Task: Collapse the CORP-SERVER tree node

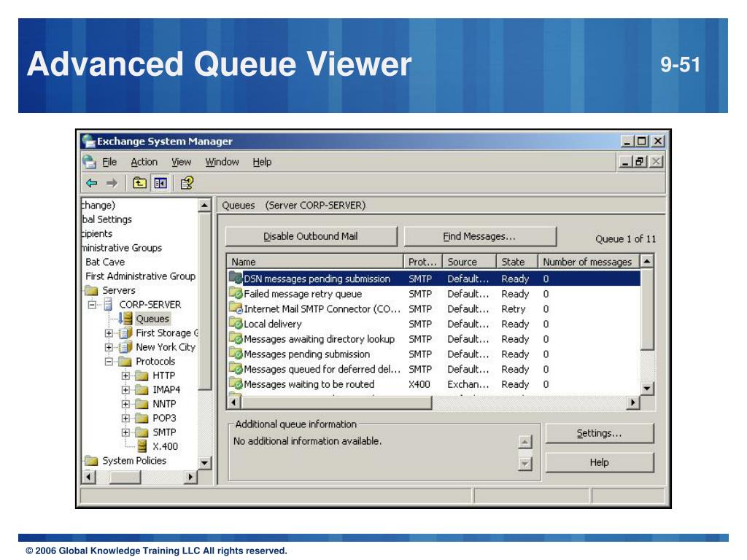Action: click(x=92, y=304)
